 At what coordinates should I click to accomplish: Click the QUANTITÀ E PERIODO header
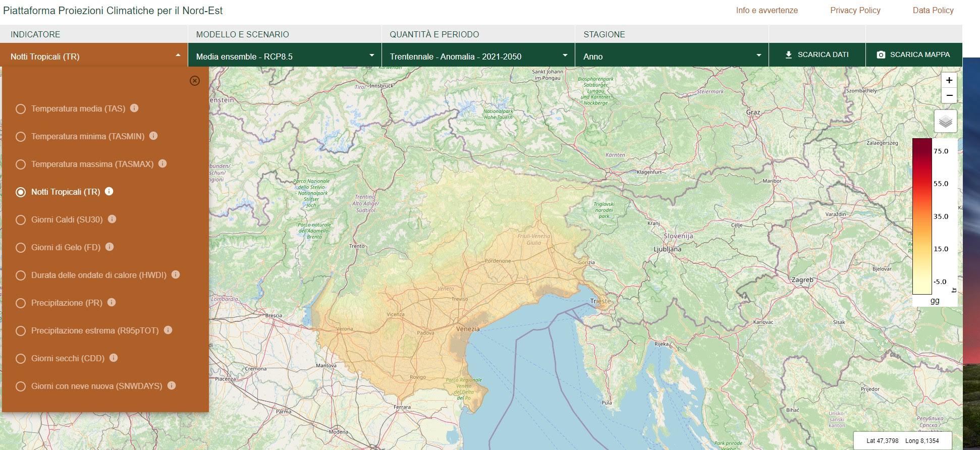[434, 34]
